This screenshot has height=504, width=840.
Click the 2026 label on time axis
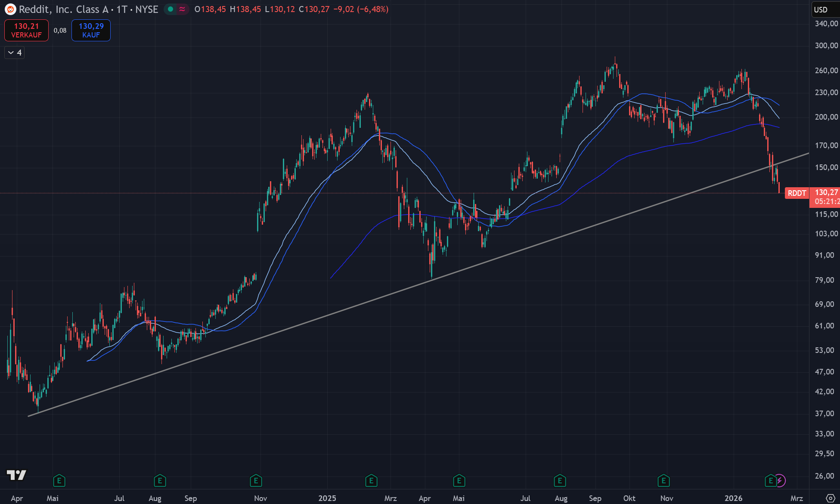pos(733,498)
